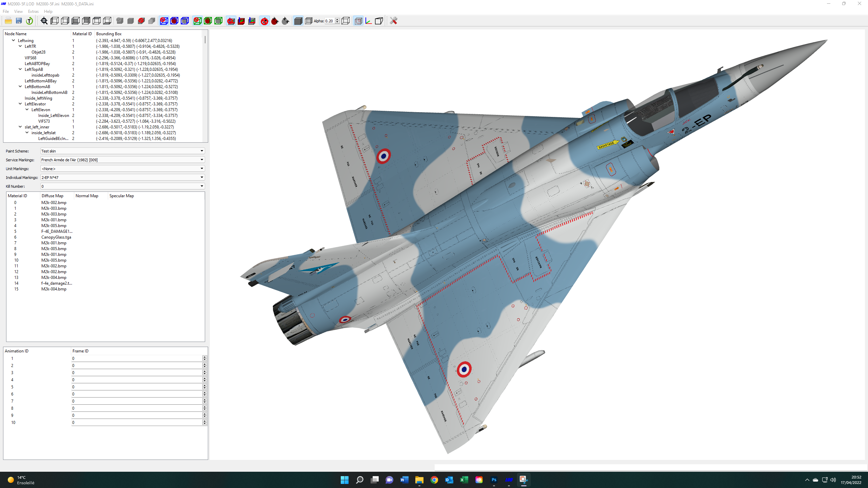Select the VIFS68 node in the tree
The width and height of the screenshot is (868, 488).
point(31,58)
